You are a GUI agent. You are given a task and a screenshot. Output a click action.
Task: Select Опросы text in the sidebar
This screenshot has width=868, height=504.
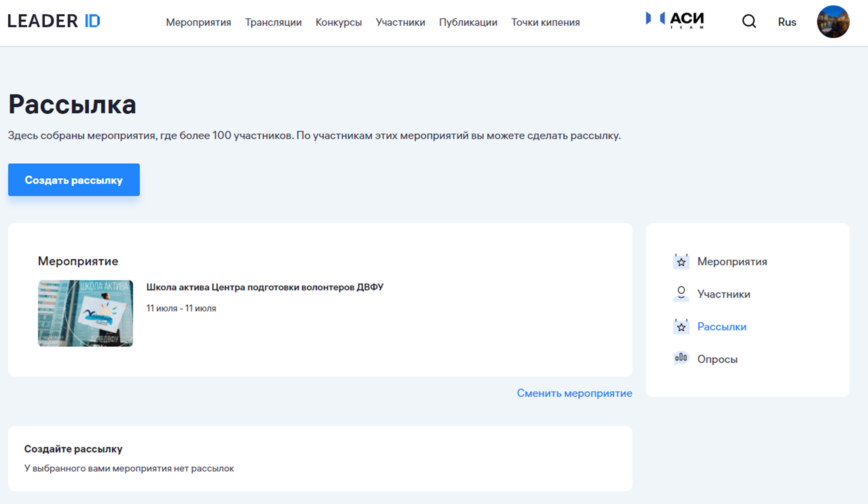[x=717, y=359]
